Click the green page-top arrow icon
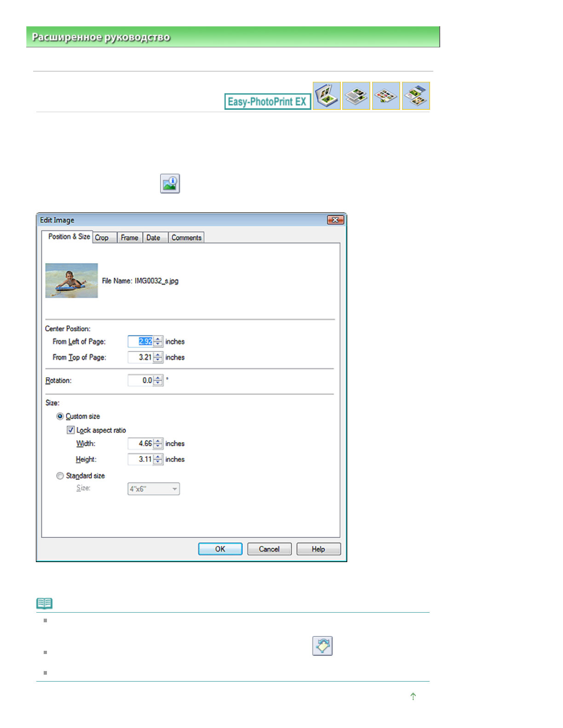This screenshot has width=563, height=728. click(413, 696)
